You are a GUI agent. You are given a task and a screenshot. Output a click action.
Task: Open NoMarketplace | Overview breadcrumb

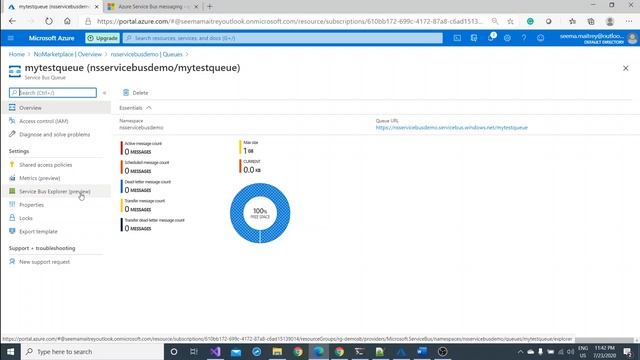click(x=68, y=54)
